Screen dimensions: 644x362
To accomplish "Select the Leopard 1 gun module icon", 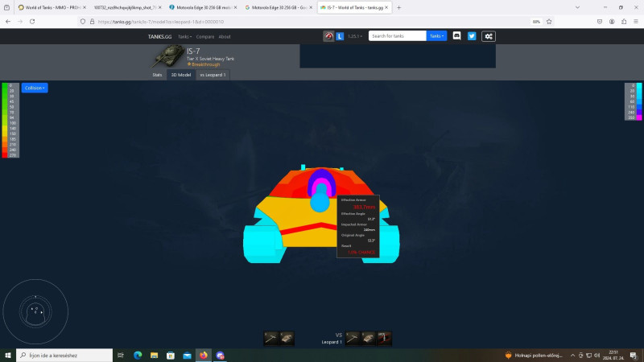I will [x=353, y=338].
